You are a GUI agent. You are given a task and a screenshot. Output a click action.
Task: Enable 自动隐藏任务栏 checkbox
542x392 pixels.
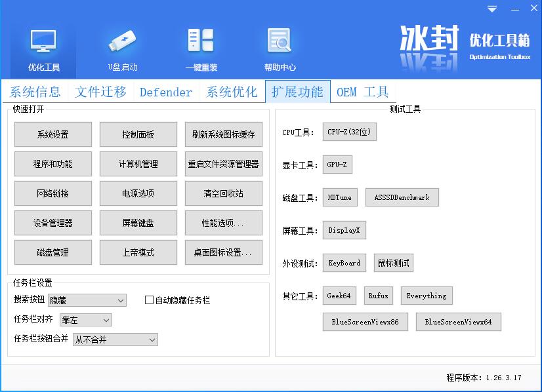(x=149, y=300)
